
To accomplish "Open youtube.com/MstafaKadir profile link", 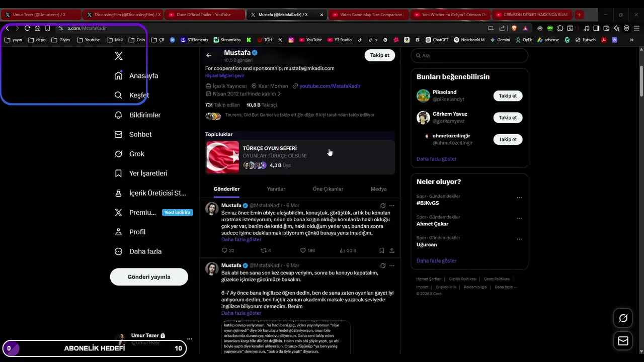I will point(330,86).
